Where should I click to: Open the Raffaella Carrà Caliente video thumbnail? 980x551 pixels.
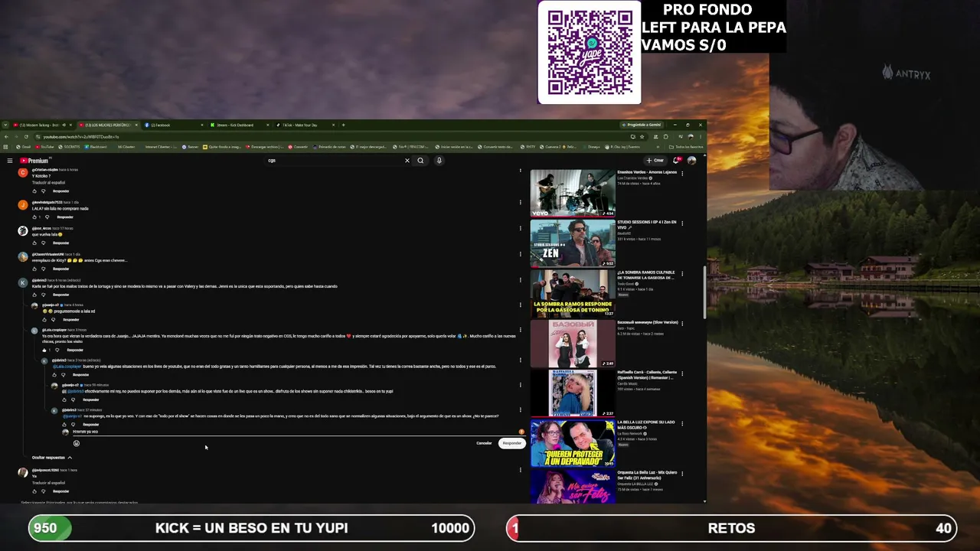click(573, 393)
